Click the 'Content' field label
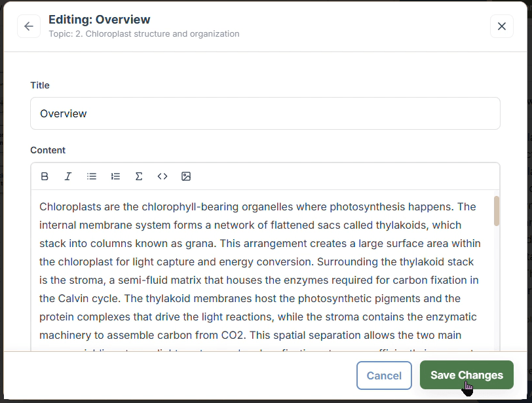Screen dimensions: 532x403 [x=48, y=150]
